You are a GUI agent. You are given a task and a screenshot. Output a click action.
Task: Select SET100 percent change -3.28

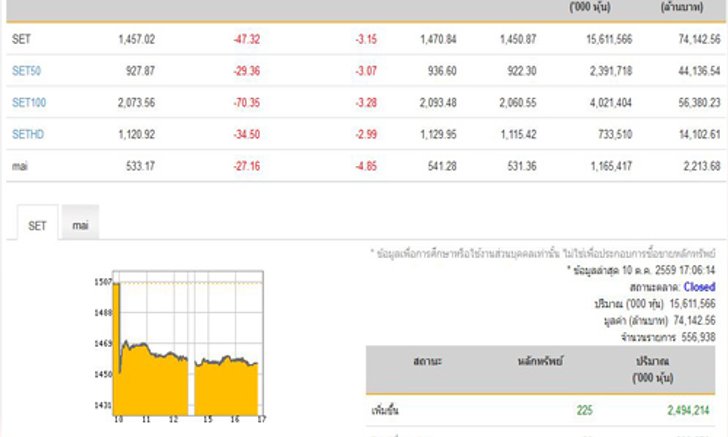(x=366, y=102)
